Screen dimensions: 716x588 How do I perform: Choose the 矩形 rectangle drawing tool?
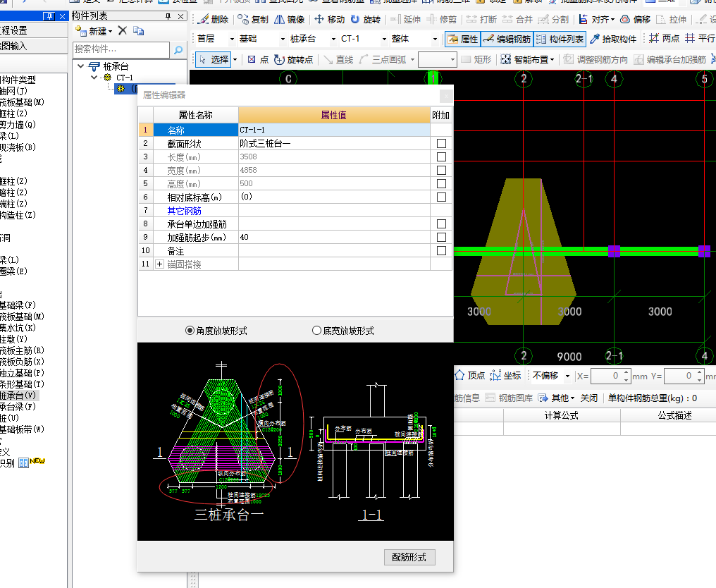[476, 59]
